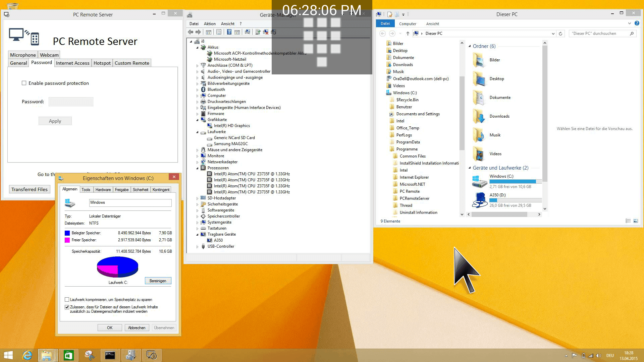
Task: Click the volume icon in system tray
Action: tap(599, 356)
